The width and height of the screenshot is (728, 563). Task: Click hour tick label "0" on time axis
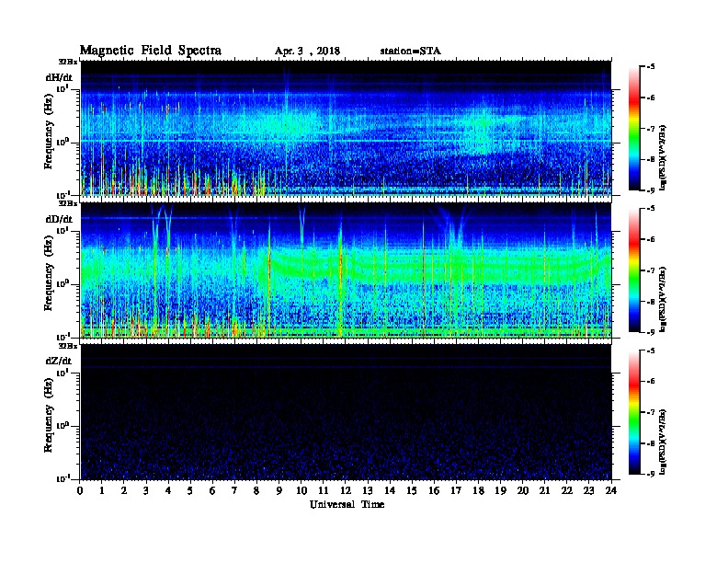[x=80, y=491]
